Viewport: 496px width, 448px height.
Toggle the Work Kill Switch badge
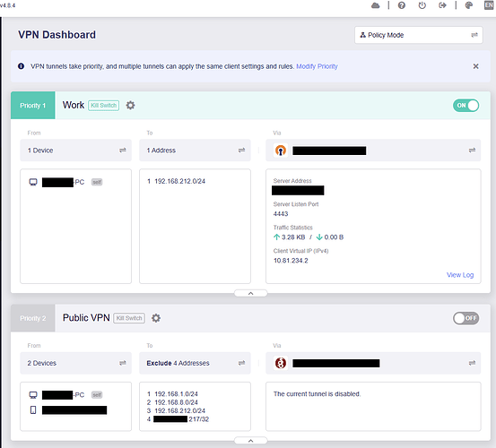pos(104,105)
